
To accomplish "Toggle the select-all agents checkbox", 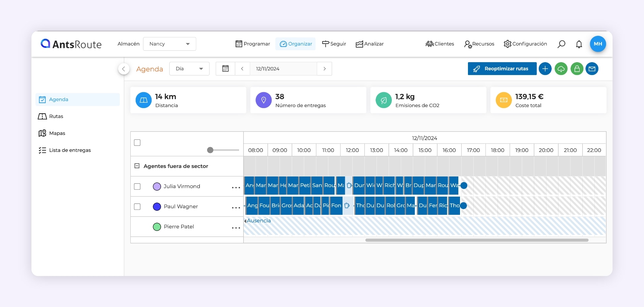I will click(x=137, y=143).
